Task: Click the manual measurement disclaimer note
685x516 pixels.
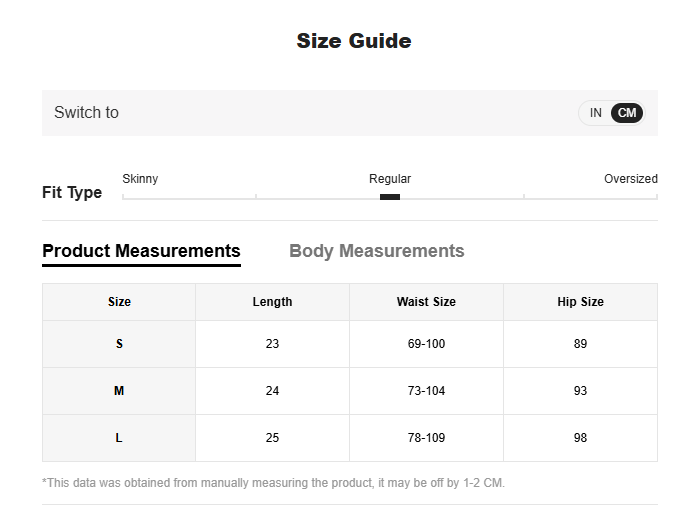Action: (273, 483)
